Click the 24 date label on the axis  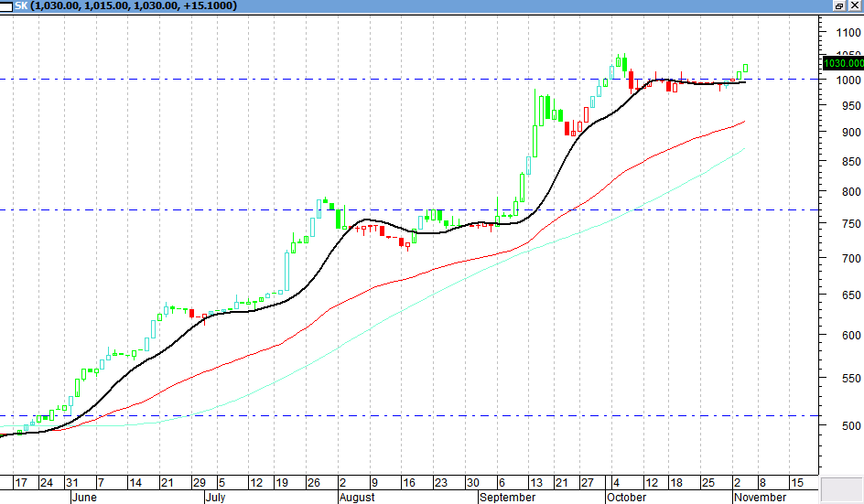point(47,483)
